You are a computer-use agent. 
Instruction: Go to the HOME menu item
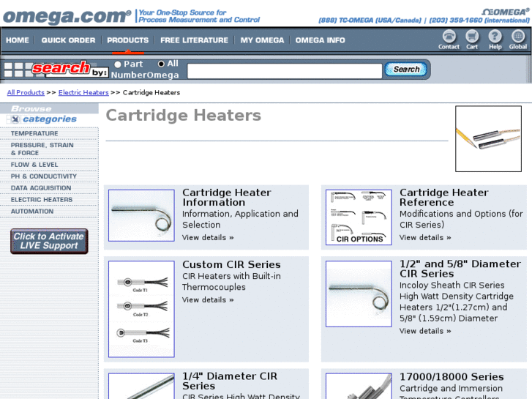point(18,40)
